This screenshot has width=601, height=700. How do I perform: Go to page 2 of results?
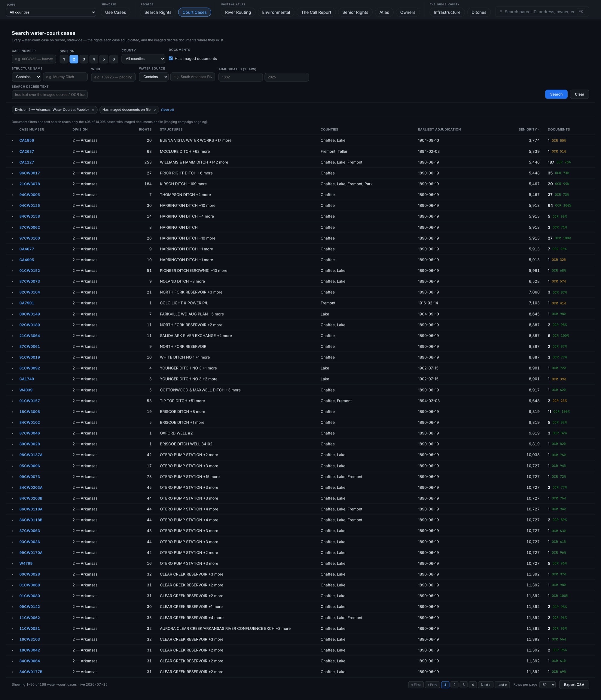[x=454, y=685]
